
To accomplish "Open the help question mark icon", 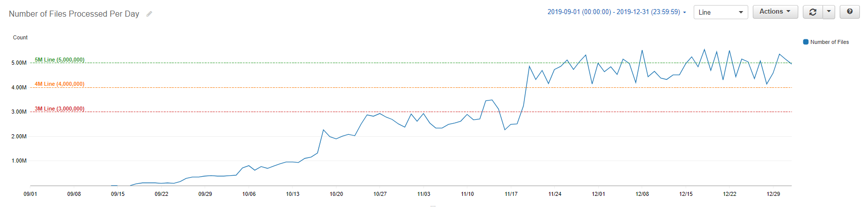I will [x=850, y=12].
